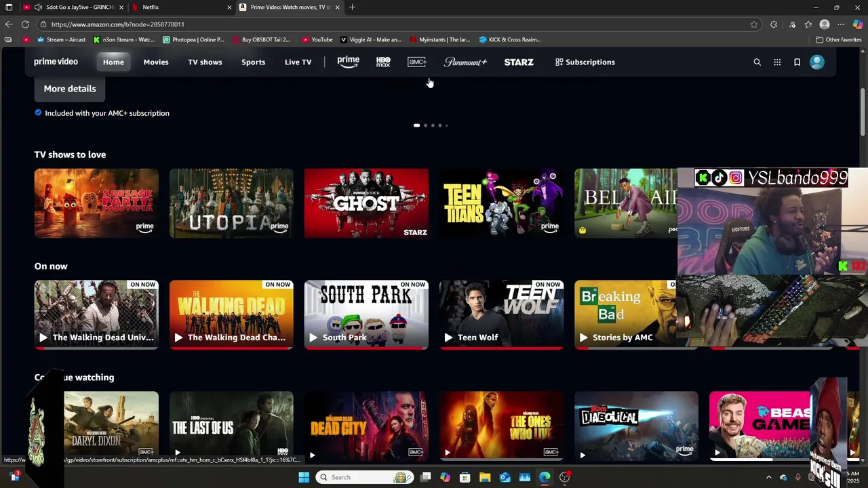Viewport: 868px width, 488px height.
Task: Click the Prime Video search magnifier
Action: (757, 62)
